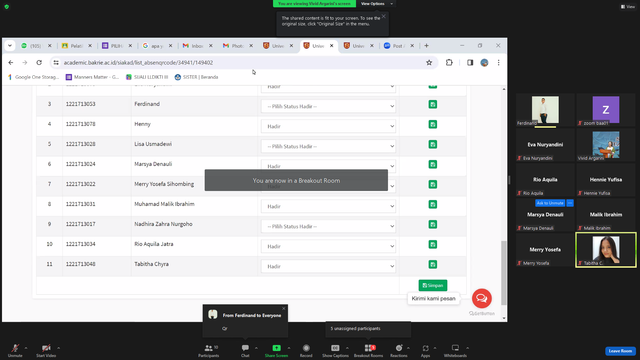
Task: Click the Zoom View button
Action: 628,7
